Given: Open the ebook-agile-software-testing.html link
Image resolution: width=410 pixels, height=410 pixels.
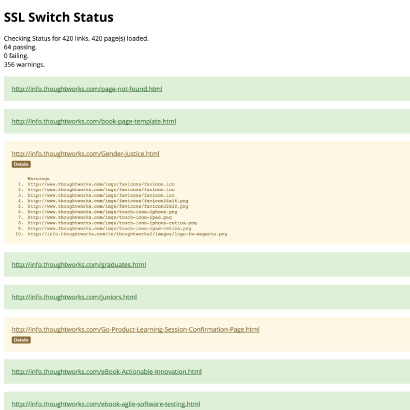Looking at the screenshot, I should coord(106,404).
